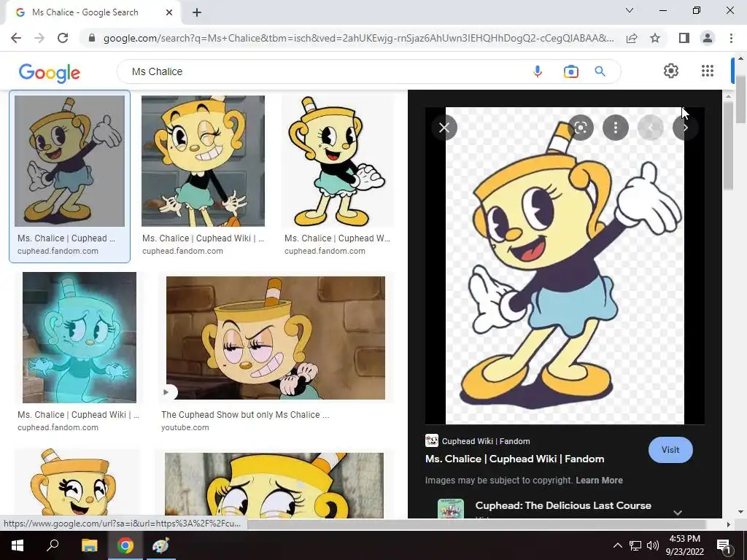The width and height of the screenshot is (747, 560).
Task: Go back in Chrome
Action: [16, 38]
